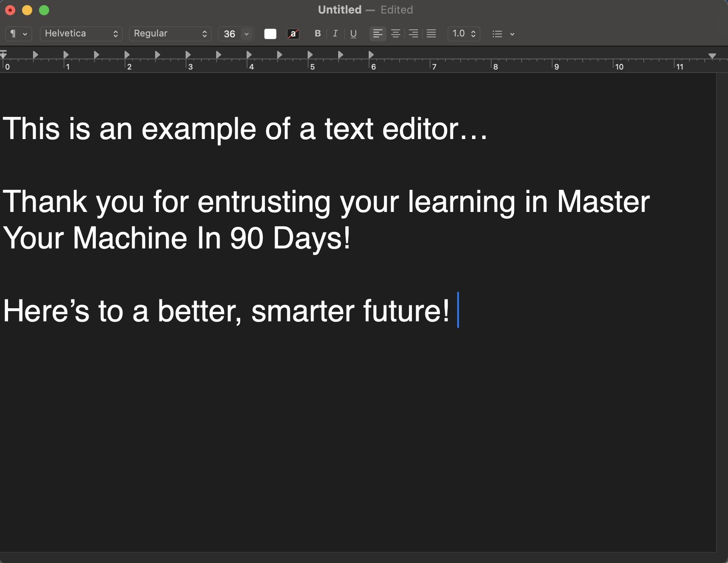Open the paragraph styles menu
The height and width of the screenshot is (563, 728).
pos(18,33)
